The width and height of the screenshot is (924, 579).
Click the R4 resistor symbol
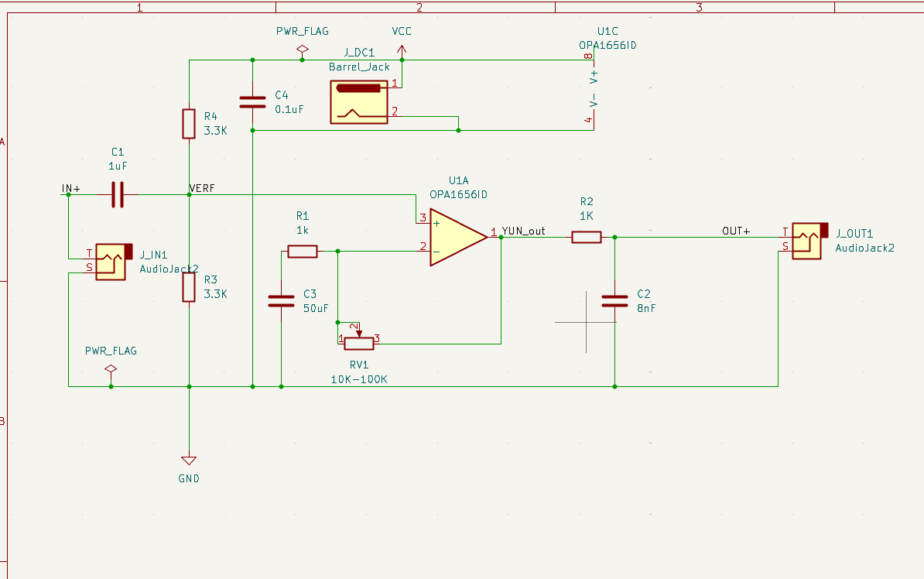[x=189, y=124]
